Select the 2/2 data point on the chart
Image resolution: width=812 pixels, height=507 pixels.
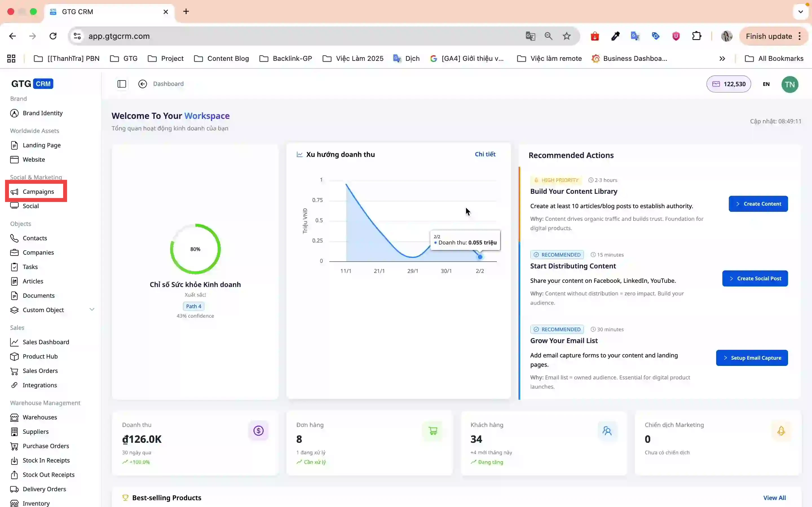[480, 257]
